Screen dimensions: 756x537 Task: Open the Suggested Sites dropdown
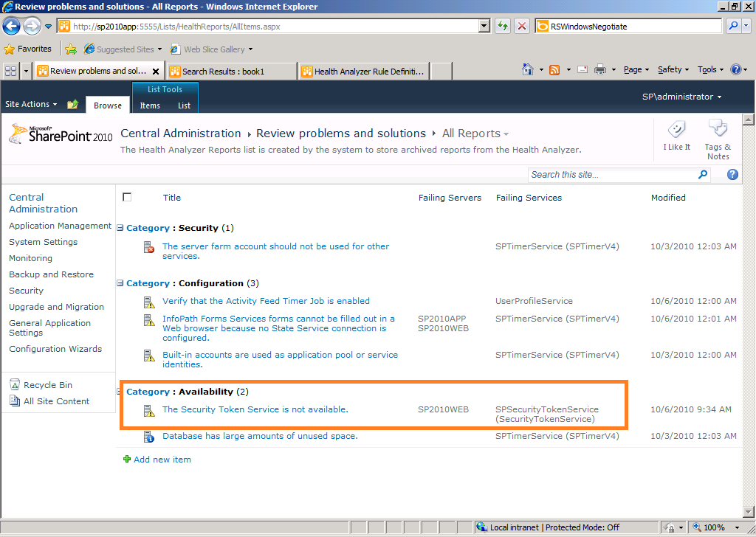coord(159,49)
